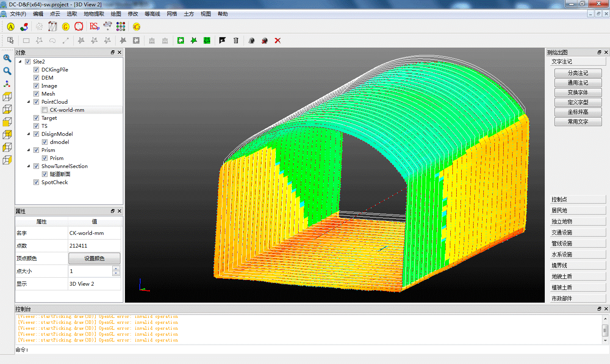Open the 等高线 menu
The width and height of the screenshot is (610, 364).
pyautogui.click(x=152, y=14)
